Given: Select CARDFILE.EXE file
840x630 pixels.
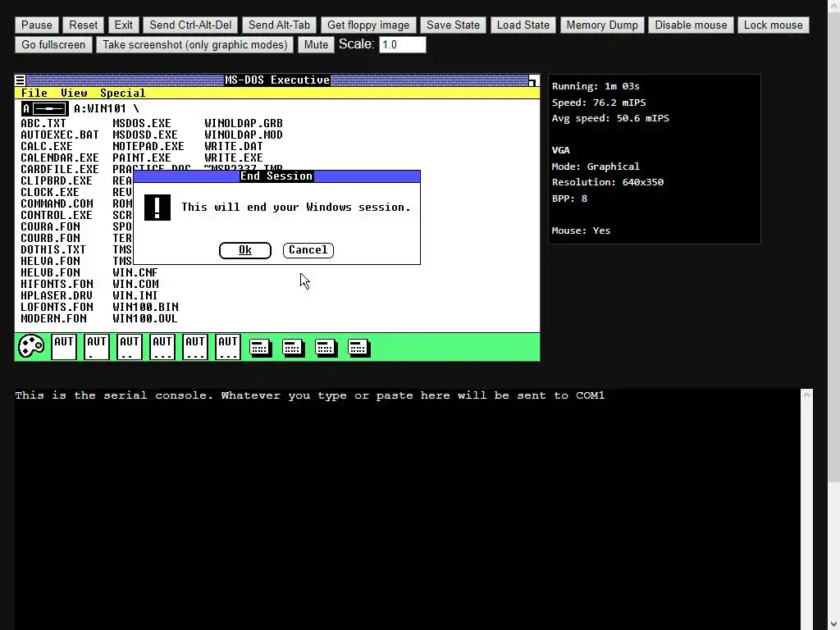Looking at the screenshot, I should (x=60, y=169).
